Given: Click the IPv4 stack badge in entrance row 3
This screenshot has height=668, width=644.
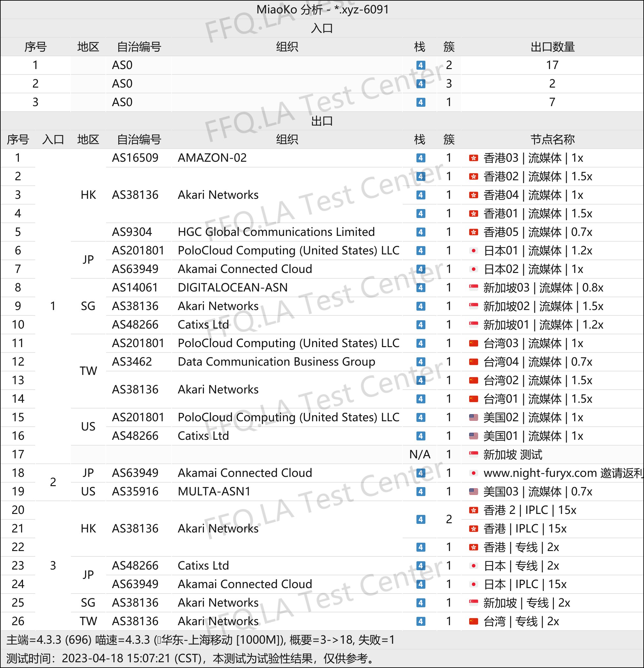Looking at the screenshot, I should tap(421, 102).
